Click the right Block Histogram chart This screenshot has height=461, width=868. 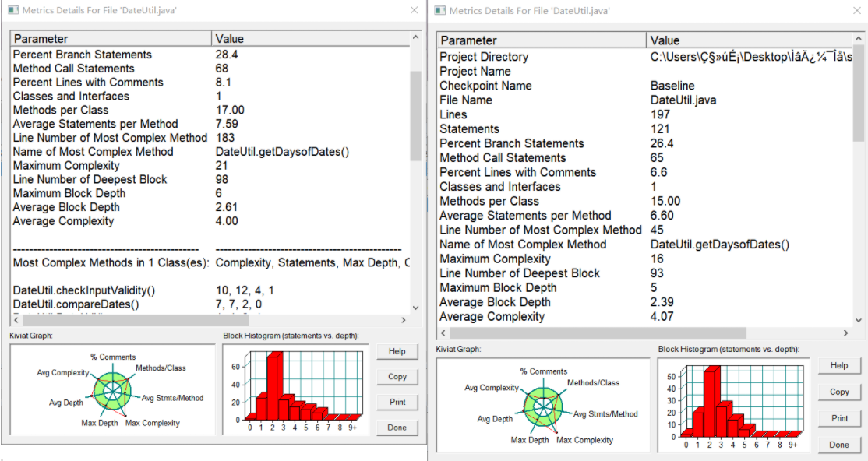tap(733, 405)
